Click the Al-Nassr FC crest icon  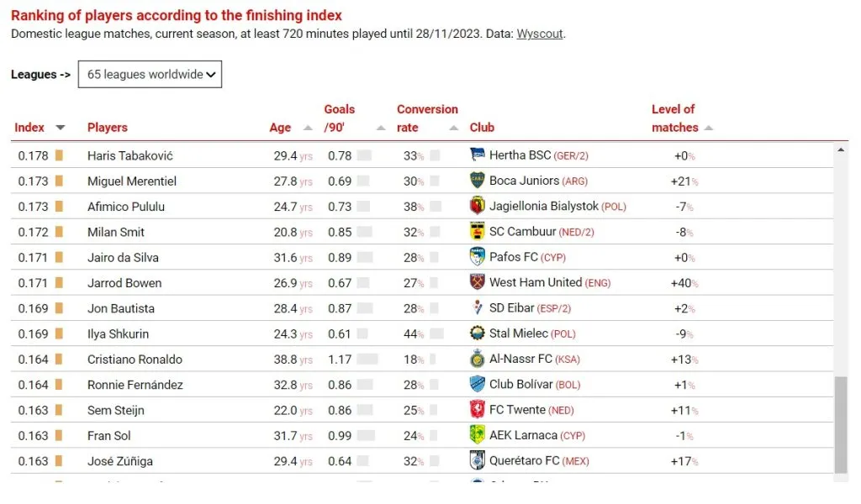coord(477,359)
